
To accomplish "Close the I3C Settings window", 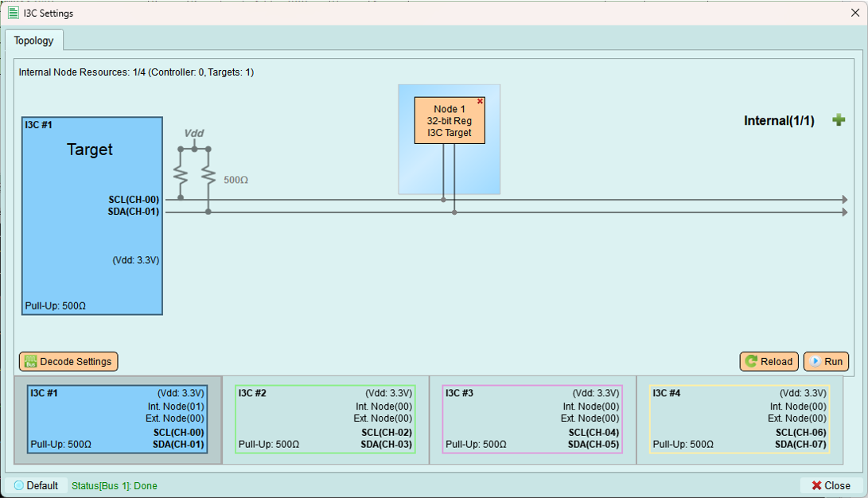I will click(854, 13).
